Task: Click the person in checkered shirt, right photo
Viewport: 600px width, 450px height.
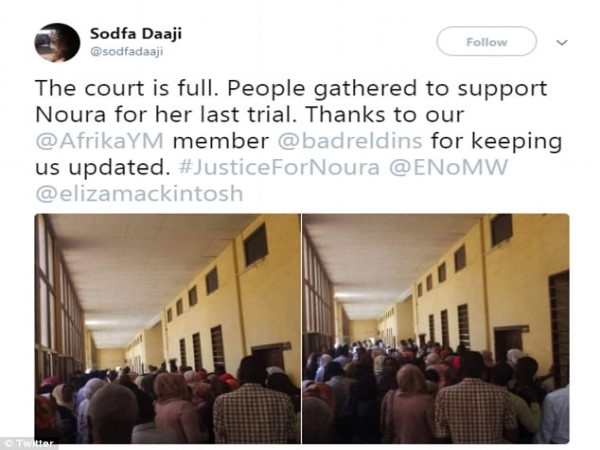Action: 475,409
